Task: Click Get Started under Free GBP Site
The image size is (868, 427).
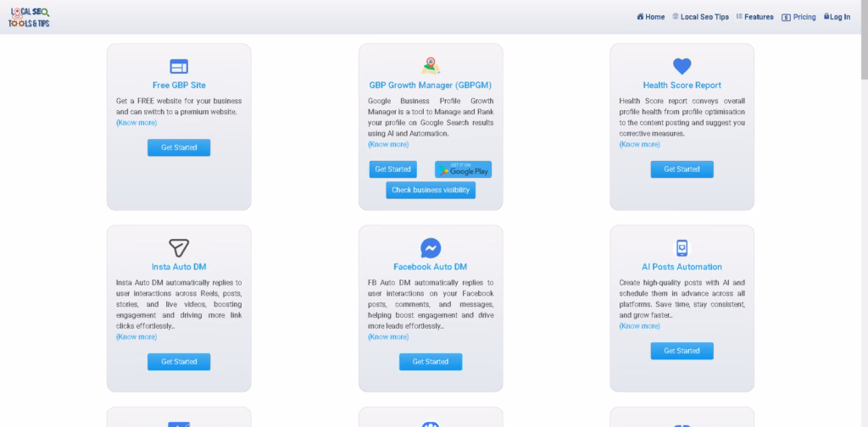Action: click(x=179, y=147)
